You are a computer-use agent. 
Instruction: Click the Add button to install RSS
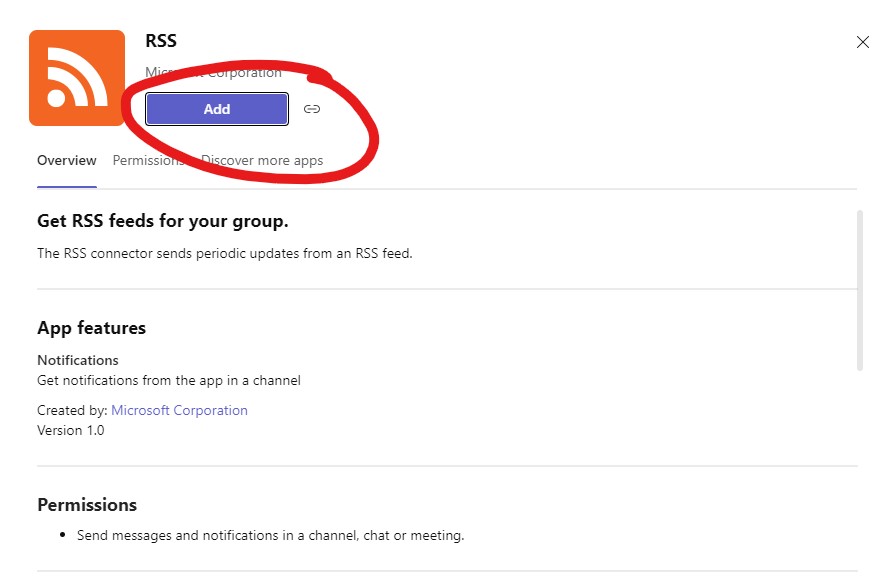coord(216,109)
